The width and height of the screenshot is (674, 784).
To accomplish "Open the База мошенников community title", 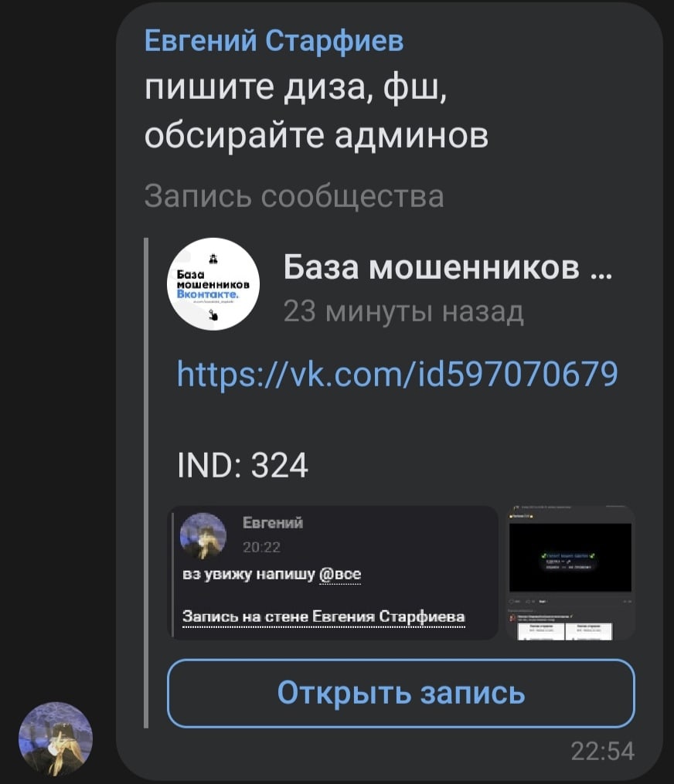I will [x=448, y=267].
